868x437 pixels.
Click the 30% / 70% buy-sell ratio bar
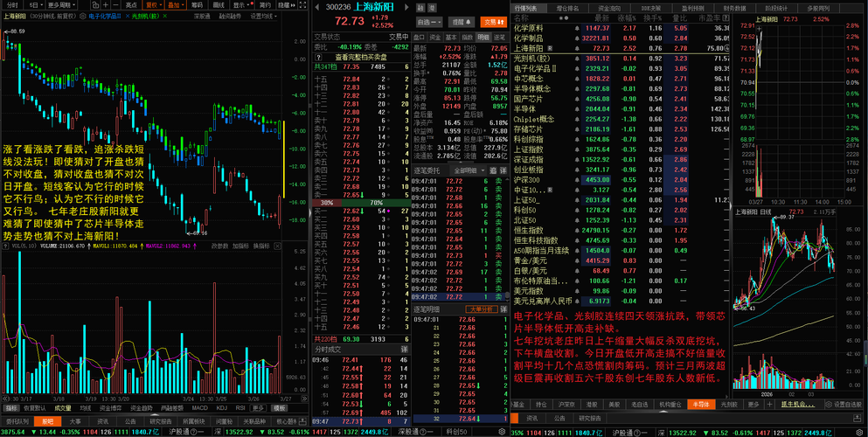point(362,203)
